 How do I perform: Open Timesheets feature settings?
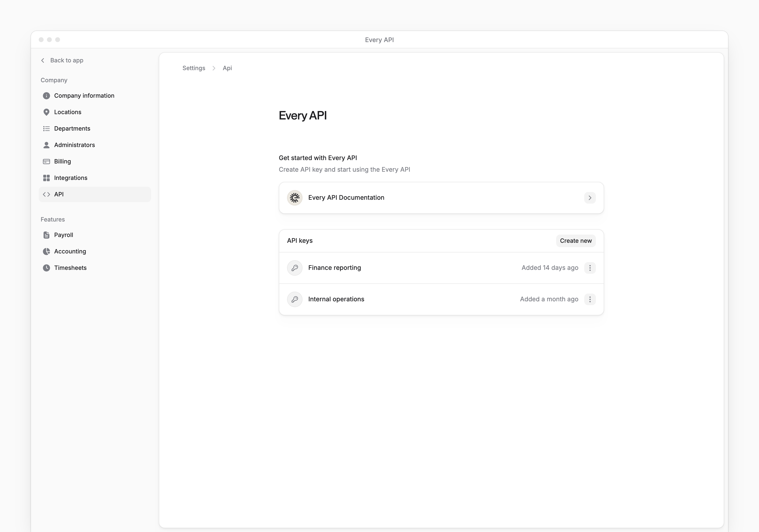95,268
